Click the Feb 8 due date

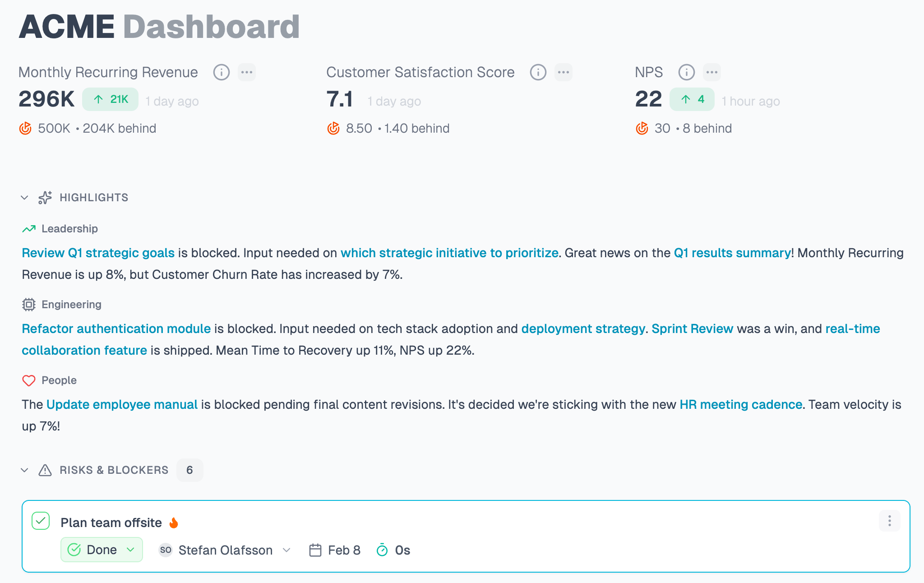point(335,550)
